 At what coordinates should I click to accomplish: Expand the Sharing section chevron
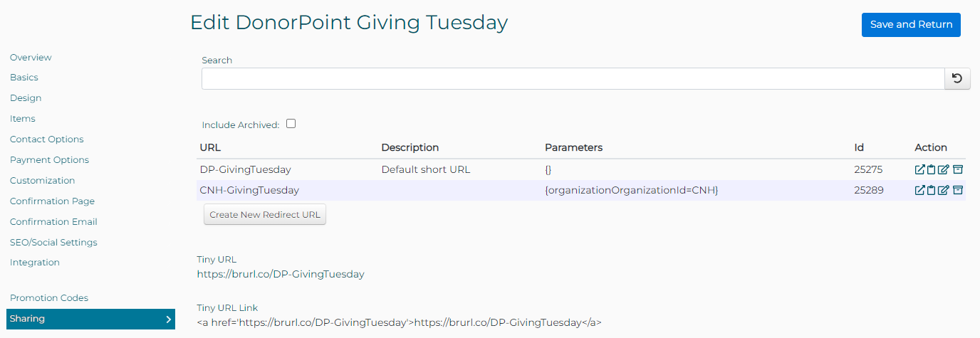(x=169, y=319)
